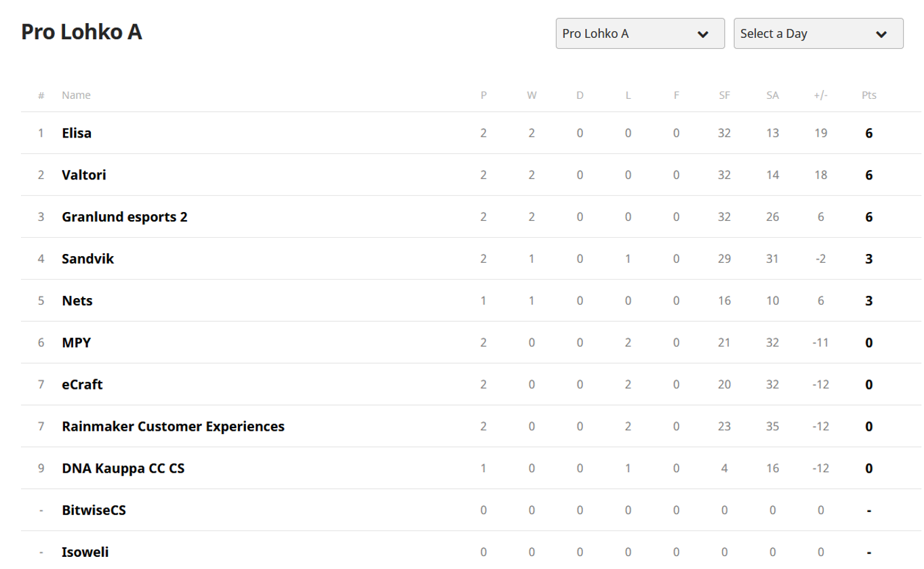This screenshot has width=924, height=569.
Task: Select the MPY team row
Action: pos(76,343)
